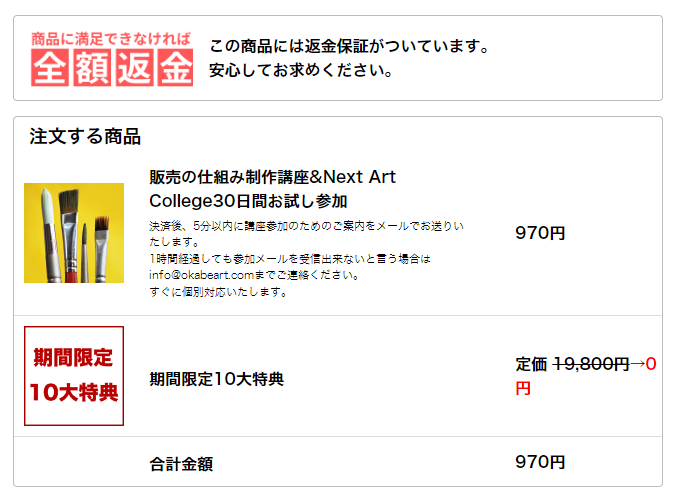
Task: Click the 期間限定10大特典 bonus item label
Action: coord(216,379)
